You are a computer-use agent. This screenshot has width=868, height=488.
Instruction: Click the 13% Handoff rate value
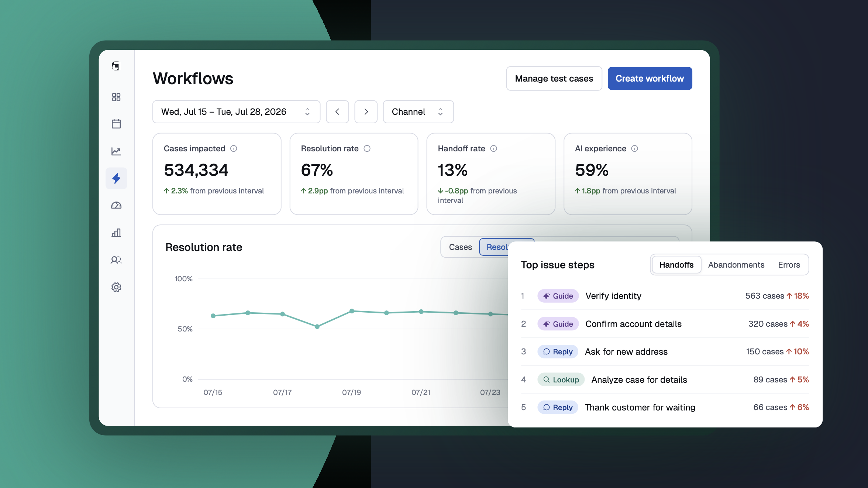452,170
